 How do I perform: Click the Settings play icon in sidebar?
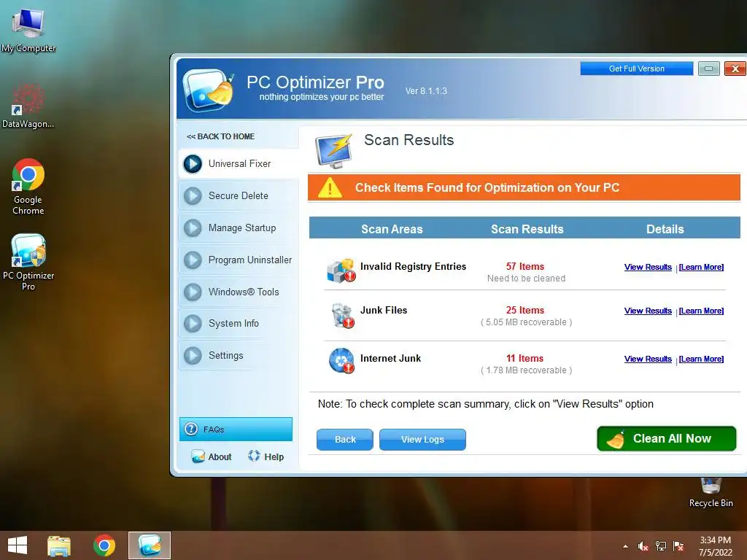click(x=193, y=355)
